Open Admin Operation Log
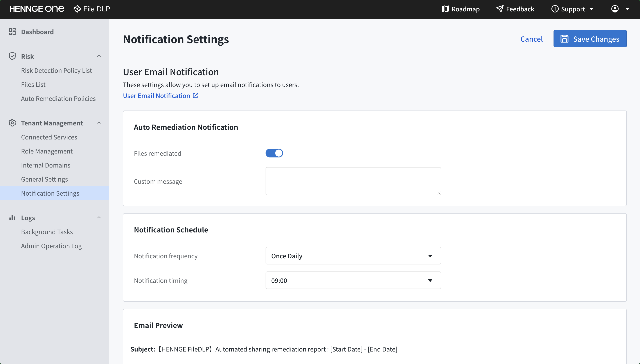The image size is (640, 364). point(51,246)
